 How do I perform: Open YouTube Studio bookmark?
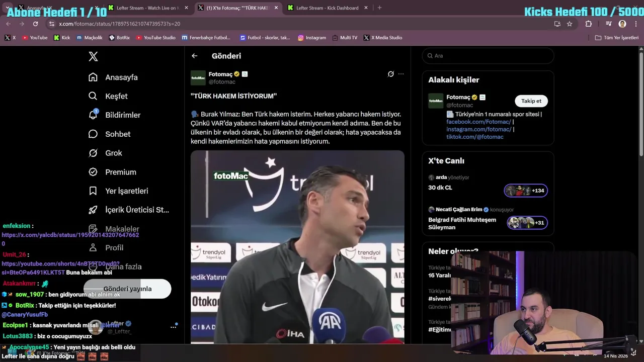pos(155,38)
